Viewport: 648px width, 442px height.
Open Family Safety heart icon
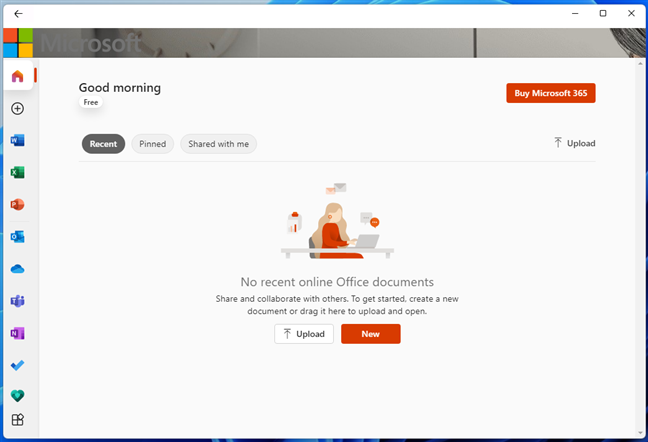[x=17, y=396]
